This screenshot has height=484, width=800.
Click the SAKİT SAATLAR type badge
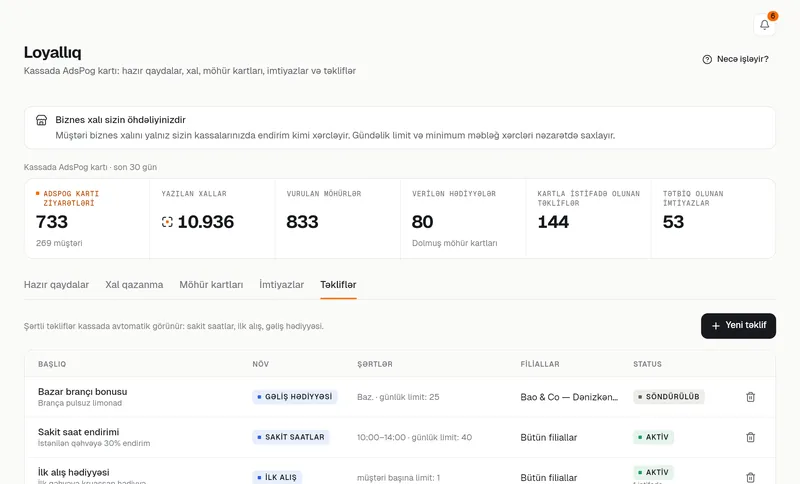click(291, 437)
